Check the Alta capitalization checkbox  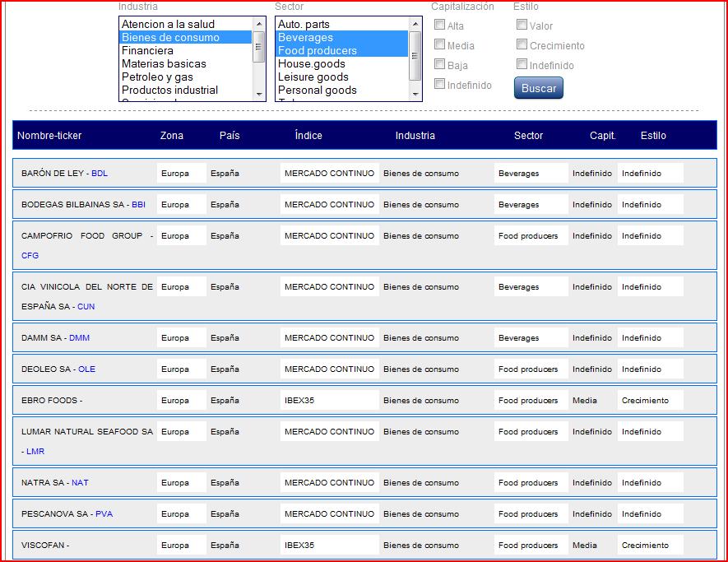tap(440, 26)
